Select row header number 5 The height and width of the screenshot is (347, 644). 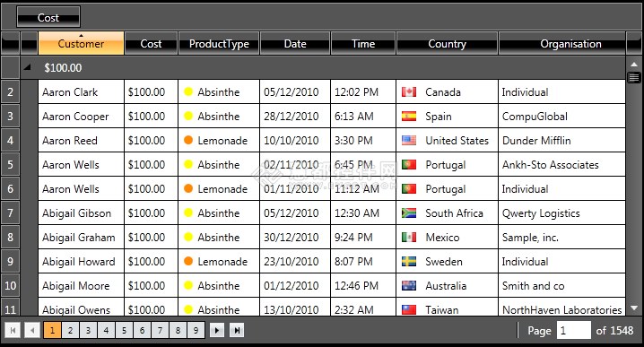pyautogui.click(x=10, y=165)
